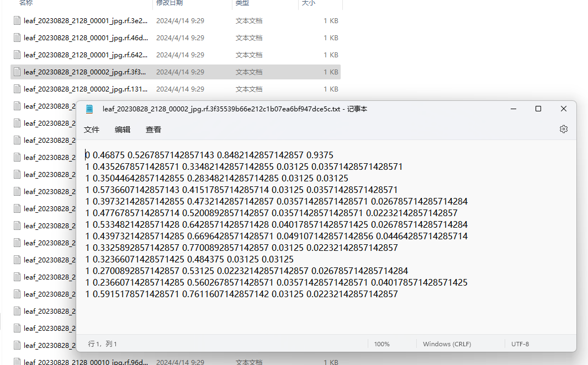
Task: Open the 查看 menu in Notepad
Action: [x=153, y=130]
